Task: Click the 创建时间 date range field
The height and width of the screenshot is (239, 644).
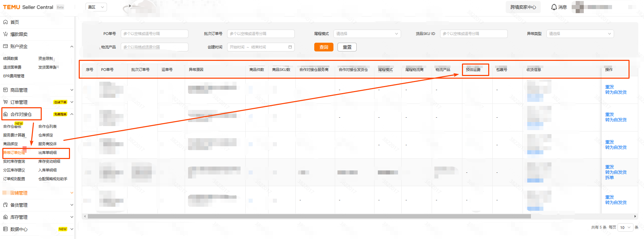Action: point(261,47)
